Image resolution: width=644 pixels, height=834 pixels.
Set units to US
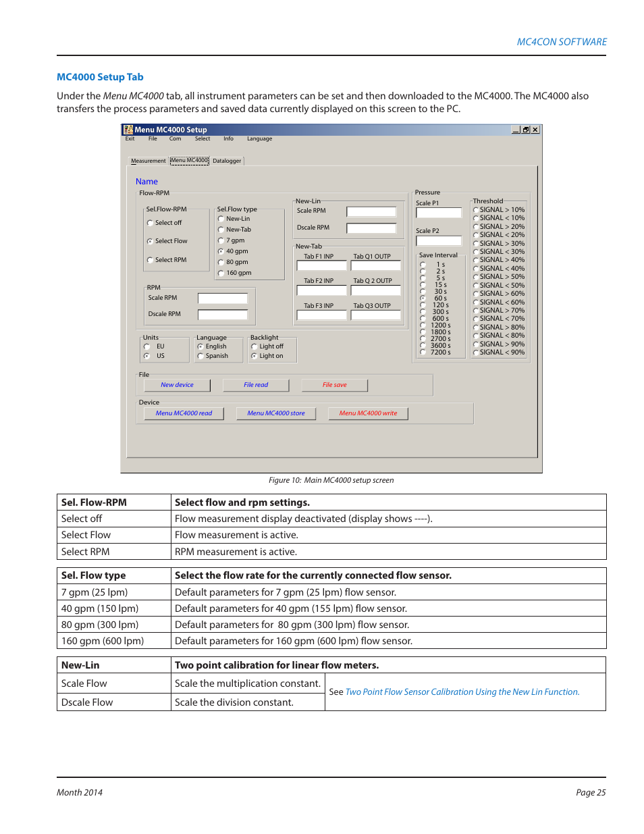pos(146,356)
